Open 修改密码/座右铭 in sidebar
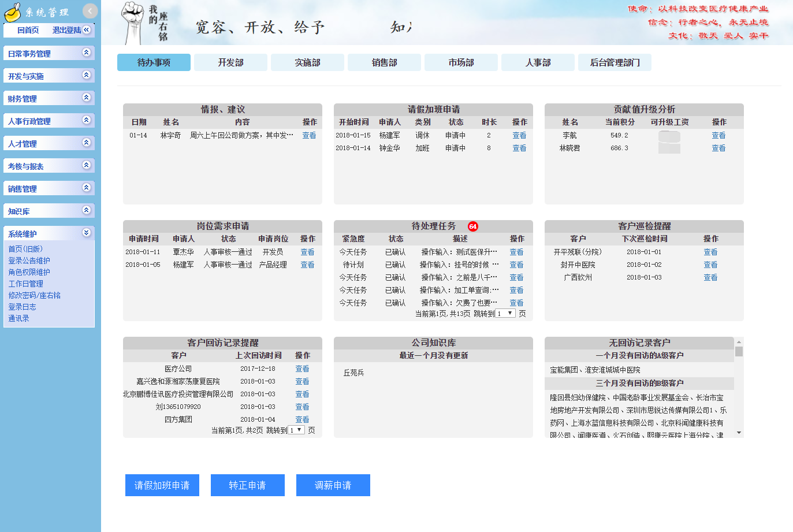Screen dimensions: 793x532 point(34,295)
